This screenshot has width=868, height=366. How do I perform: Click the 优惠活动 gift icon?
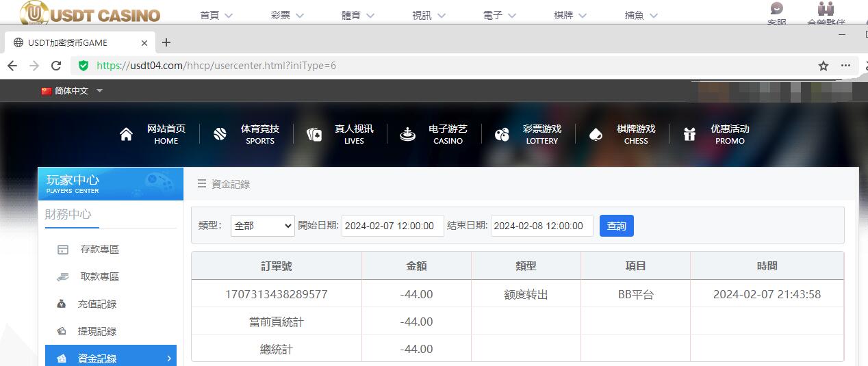pos(689,134)
